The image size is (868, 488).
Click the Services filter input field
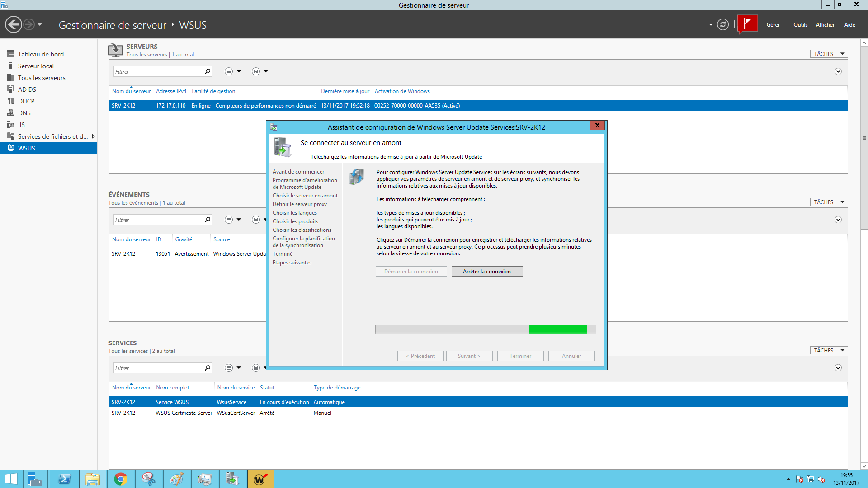tap(157, 368)
